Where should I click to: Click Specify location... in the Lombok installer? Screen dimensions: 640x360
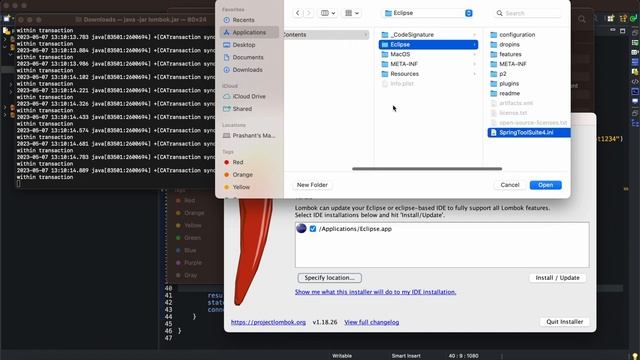[x=330, y=278]
